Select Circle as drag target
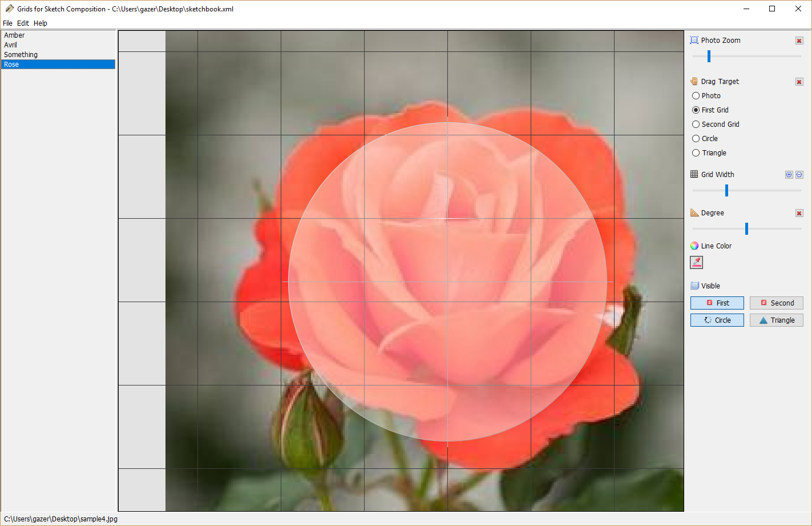812x526 pixels. coord(705,138)
